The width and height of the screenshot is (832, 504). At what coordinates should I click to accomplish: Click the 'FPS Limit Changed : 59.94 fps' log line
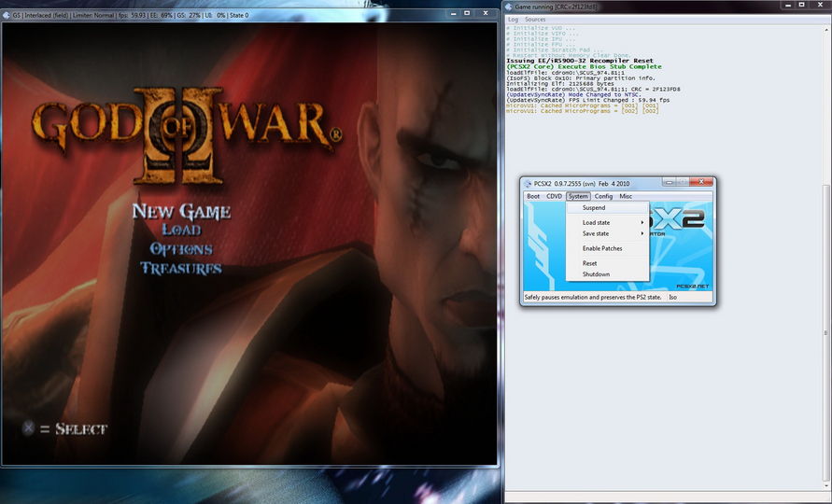coord(588,100)
